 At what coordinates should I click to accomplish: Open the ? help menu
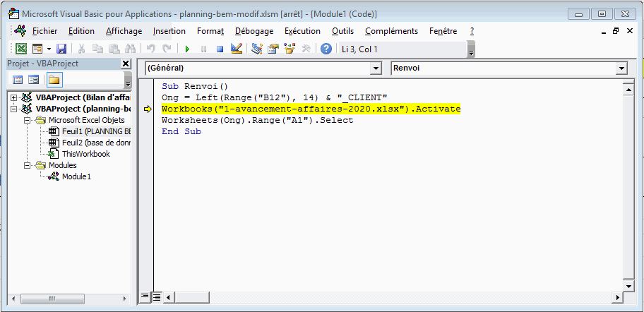(472, 31)
